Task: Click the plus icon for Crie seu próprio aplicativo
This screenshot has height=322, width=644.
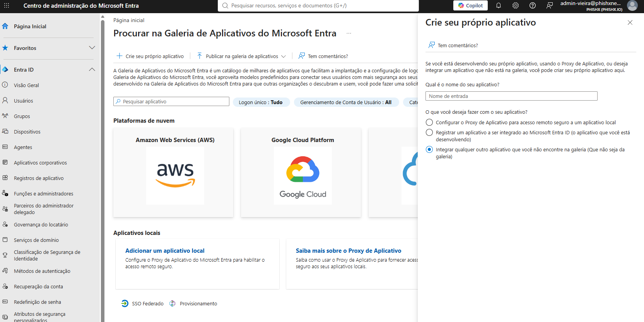Action: point(120,56)
